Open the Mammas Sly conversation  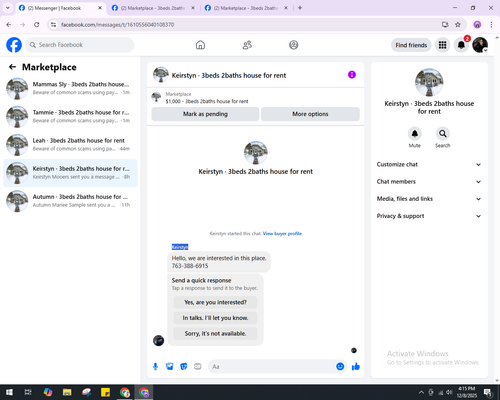[x=70, y=88]
